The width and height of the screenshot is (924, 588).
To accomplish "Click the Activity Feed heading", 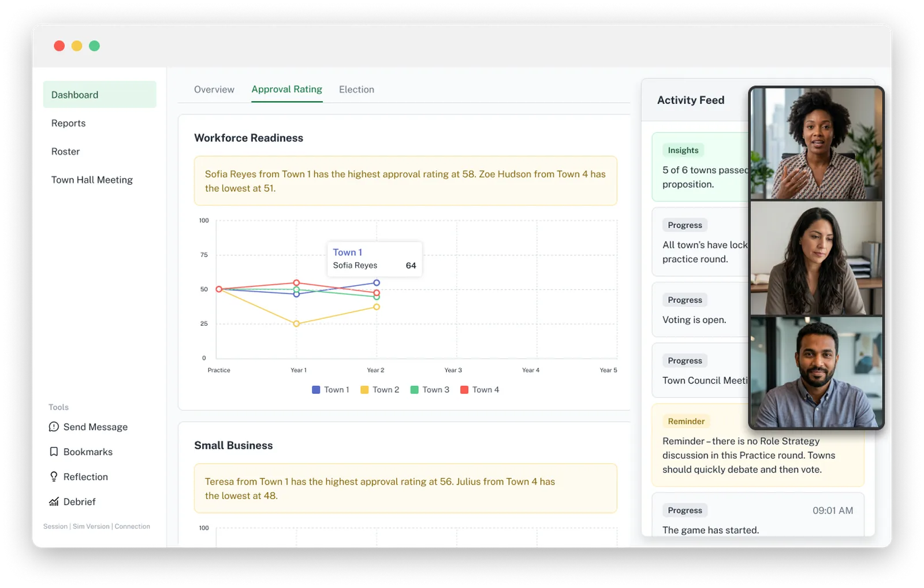I will tap(691, 100).
